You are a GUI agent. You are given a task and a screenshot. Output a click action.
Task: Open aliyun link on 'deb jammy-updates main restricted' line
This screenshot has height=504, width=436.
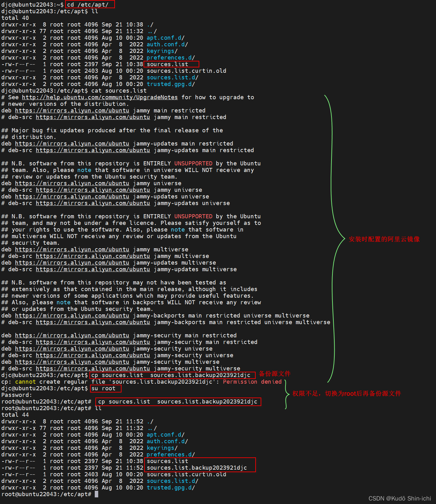click(72, 144)
